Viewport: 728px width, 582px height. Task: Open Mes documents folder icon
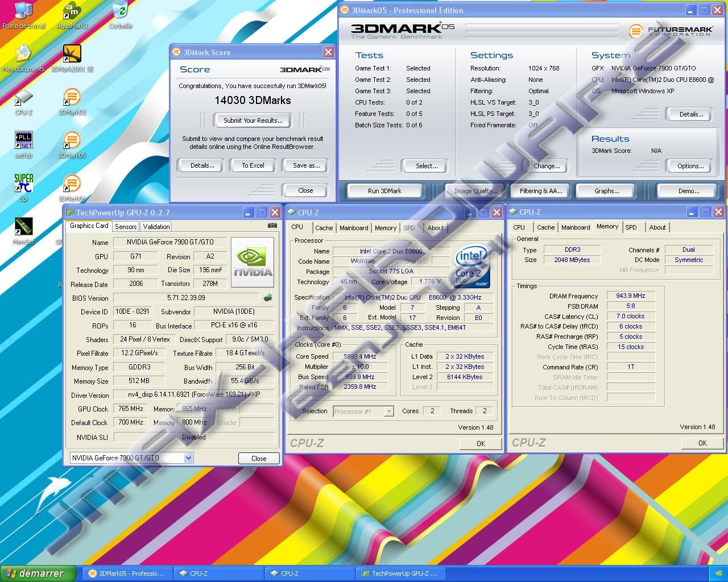23,59
